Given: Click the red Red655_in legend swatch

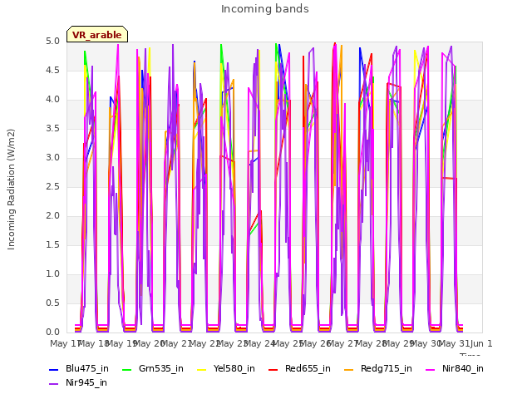Looking at the screenshot, I should (273, 369).
